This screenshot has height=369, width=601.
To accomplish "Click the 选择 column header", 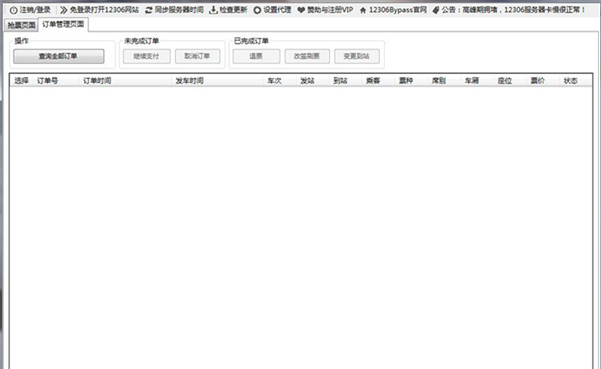I will [21, 81].
